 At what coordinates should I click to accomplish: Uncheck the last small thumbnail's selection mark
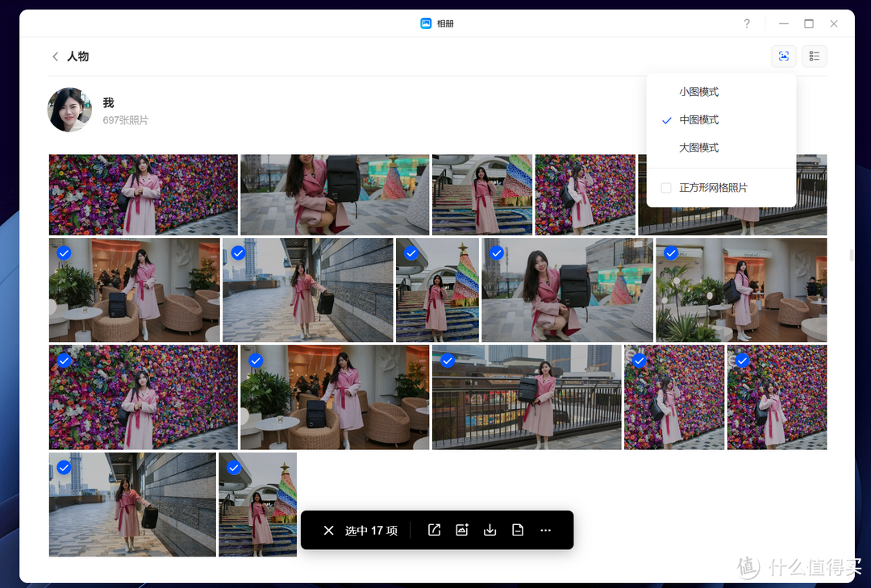tap(234, 467)
